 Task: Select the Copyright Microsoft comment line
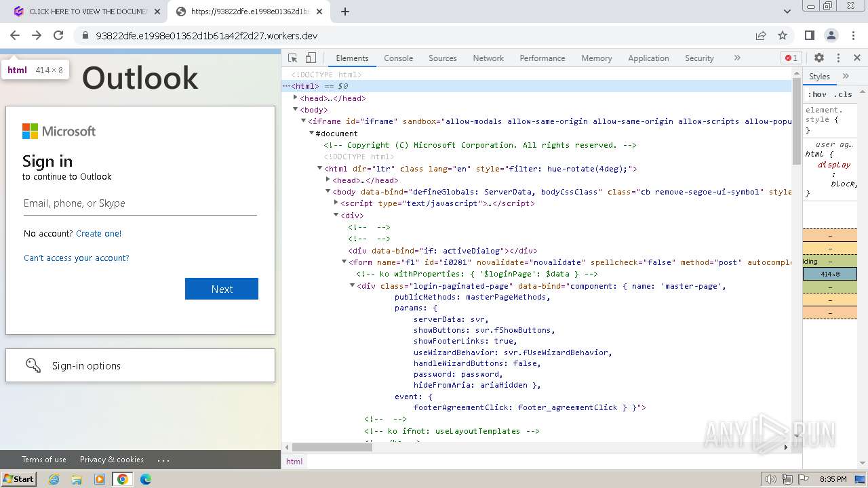click(x=480, y=145)
